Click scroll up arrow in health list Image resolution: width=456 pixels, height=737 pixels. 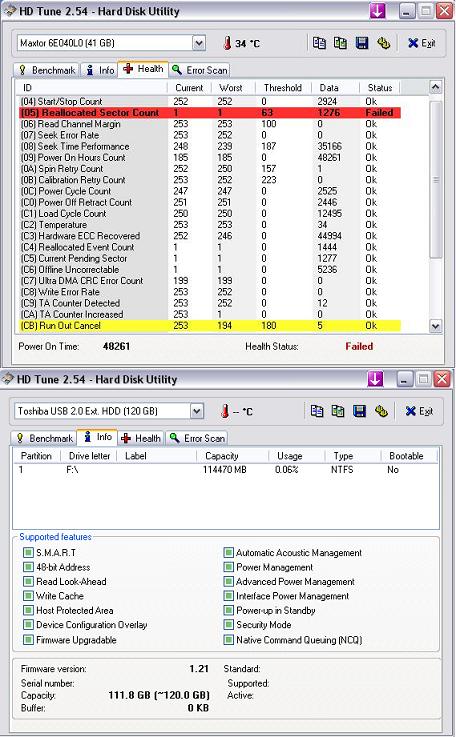click(x=435, y=87)
